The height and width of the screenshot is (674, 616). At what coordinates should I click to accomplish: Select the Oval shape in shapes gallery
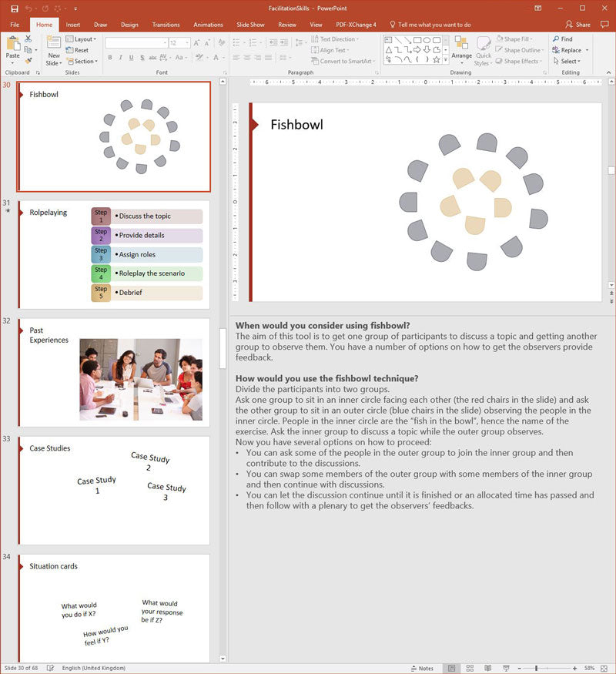pos(427,40)
